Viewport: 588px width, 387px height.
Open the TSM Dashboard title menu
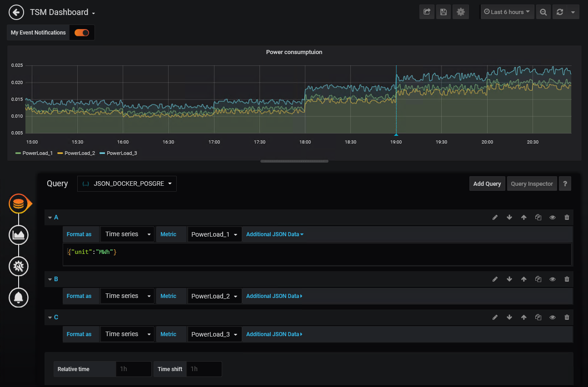(62, 12)
